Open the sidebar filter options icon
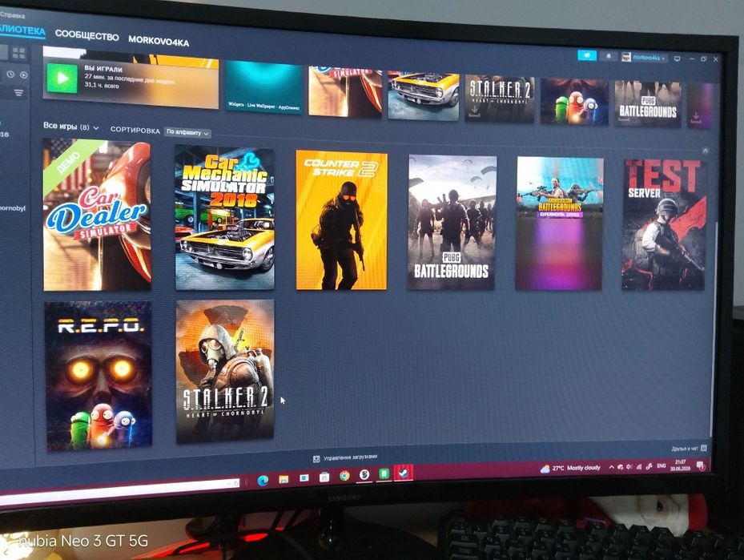This screenshot has height=560, width=744. [x=18, y=93]
